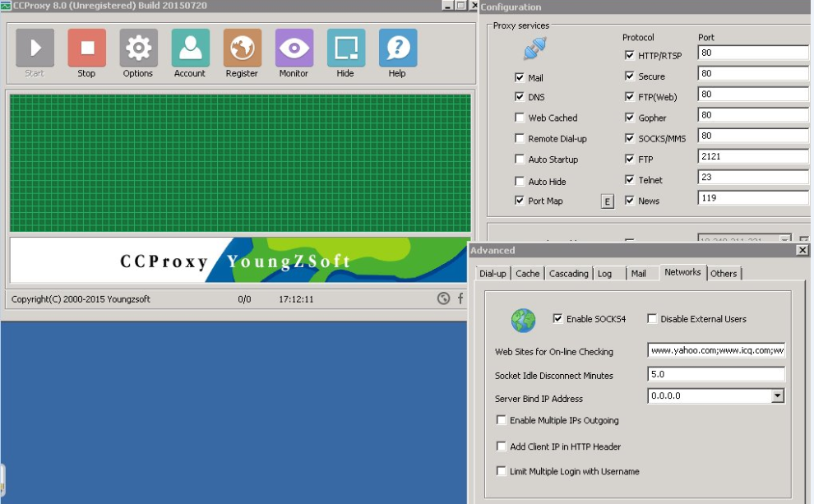Click the Facebook icon in the CCProxy status bar
The width and height of the screenshot is (814, 504).
[x=460, y=298]
